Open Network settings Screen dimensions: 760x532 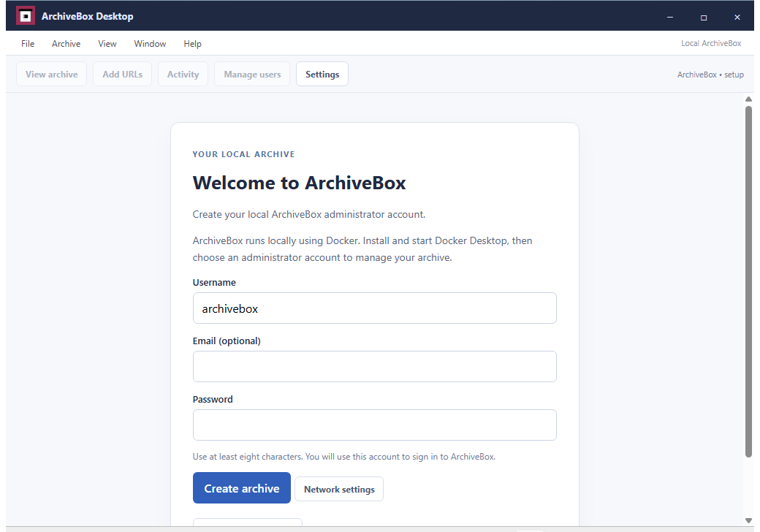[339, 490]
